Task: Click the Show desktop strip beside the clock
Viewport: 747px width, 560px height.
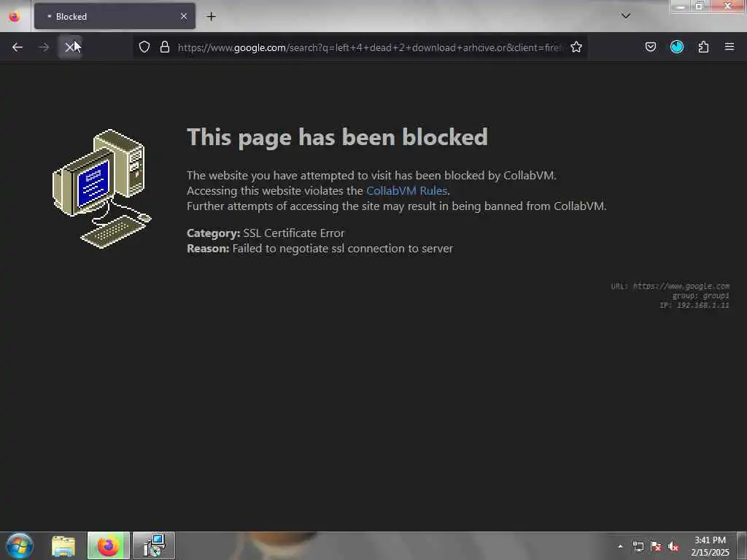Action: [x=742, y=545]
